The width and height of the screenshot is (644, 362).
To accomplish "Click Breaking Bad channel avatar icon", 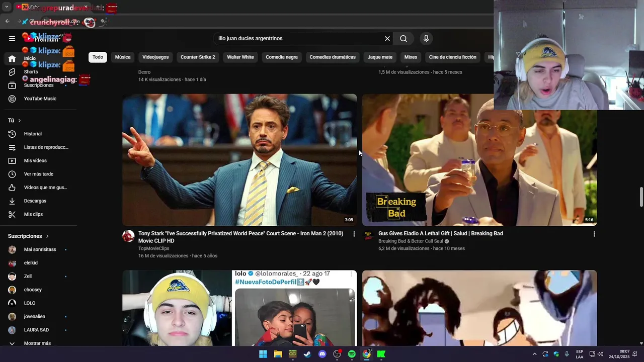I will 369,236.
